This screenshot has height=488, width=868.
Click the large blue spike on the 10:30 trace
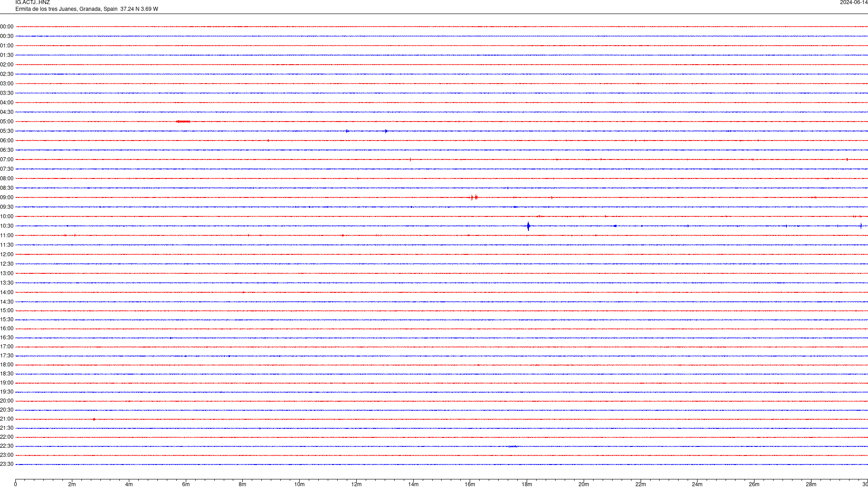(x=528, y=226)
